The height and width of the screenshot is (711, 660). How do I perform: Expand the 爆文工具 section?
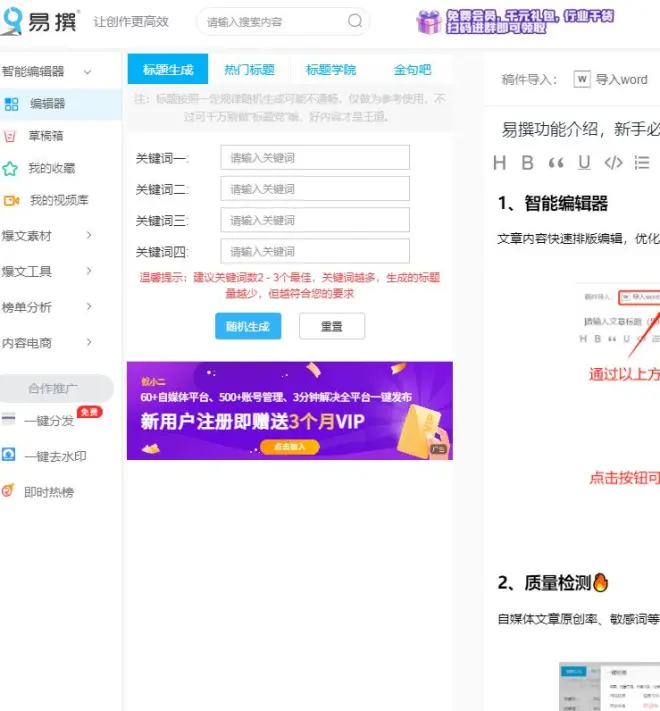(x=89, y=271)
